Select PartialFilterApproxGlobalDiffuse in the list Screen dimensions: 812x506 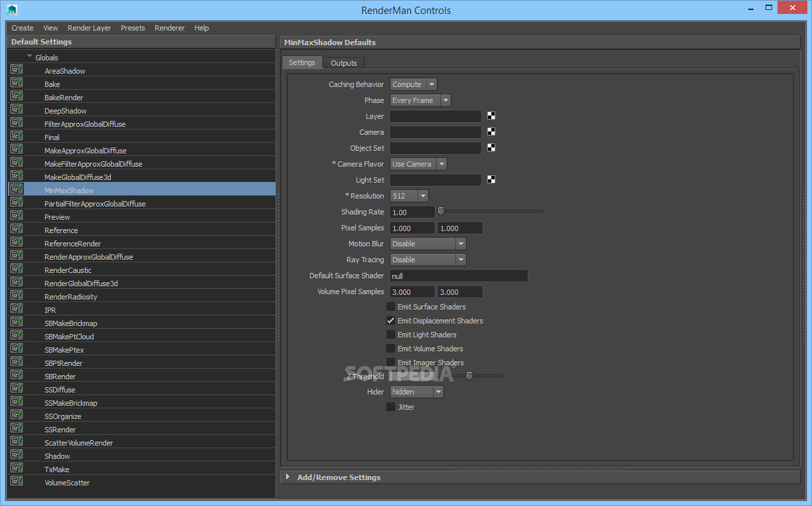click(x=95, y=204)
